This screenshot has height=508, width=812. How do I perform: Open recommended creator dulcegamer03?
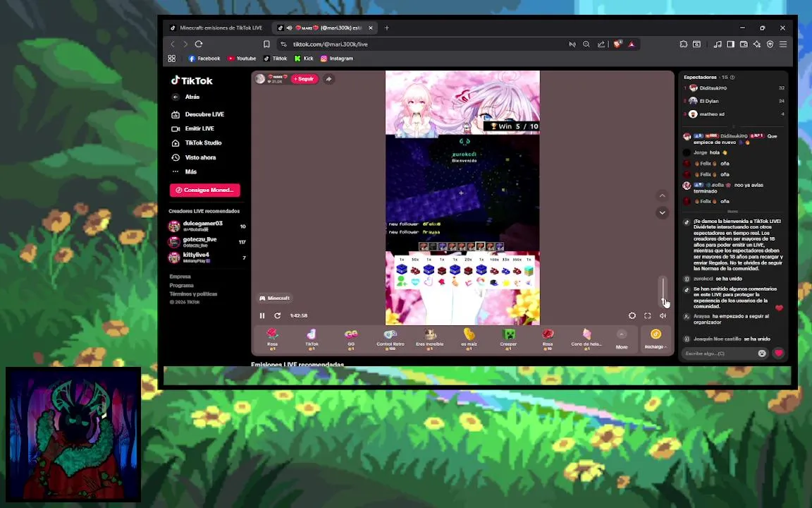pyautogui.click(x=207, y=226)
